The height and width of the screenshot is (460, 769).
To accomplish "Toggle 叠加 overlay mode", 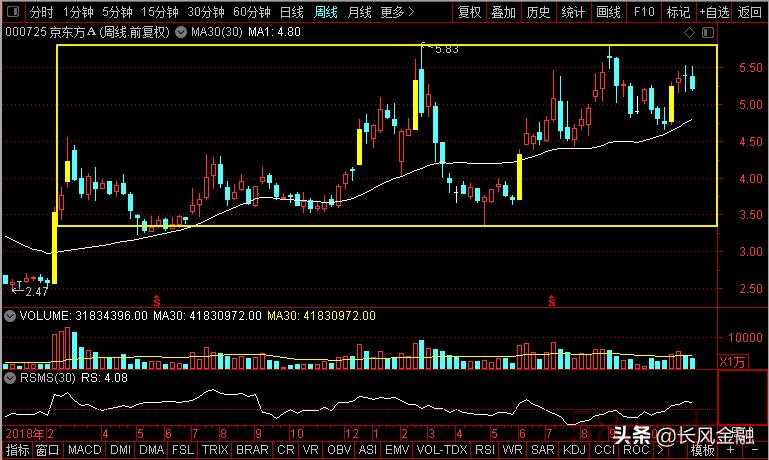I will point(503,13).
